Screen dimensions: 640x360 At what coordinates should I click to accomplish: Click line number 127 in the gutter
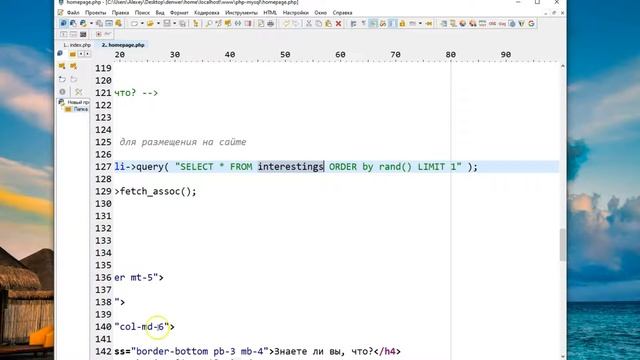coord(103,167)
